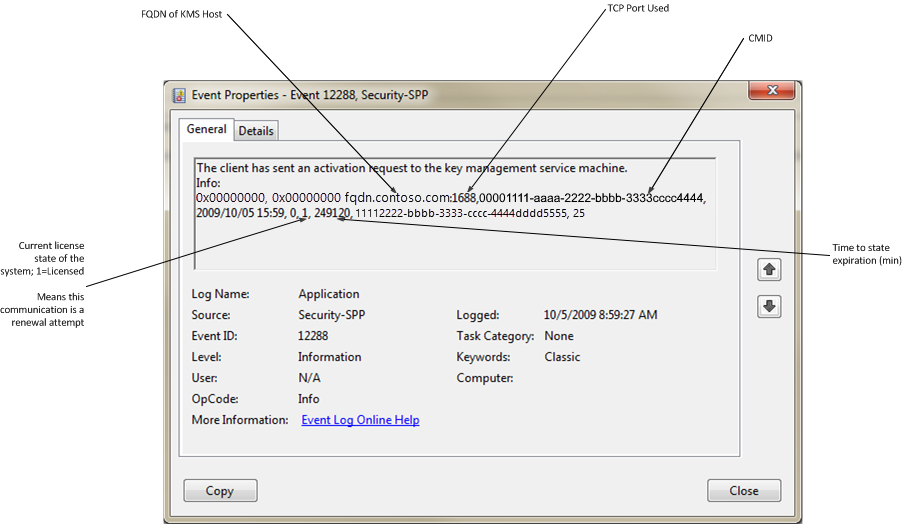Click the down arrow to view next event

[769, 306]
